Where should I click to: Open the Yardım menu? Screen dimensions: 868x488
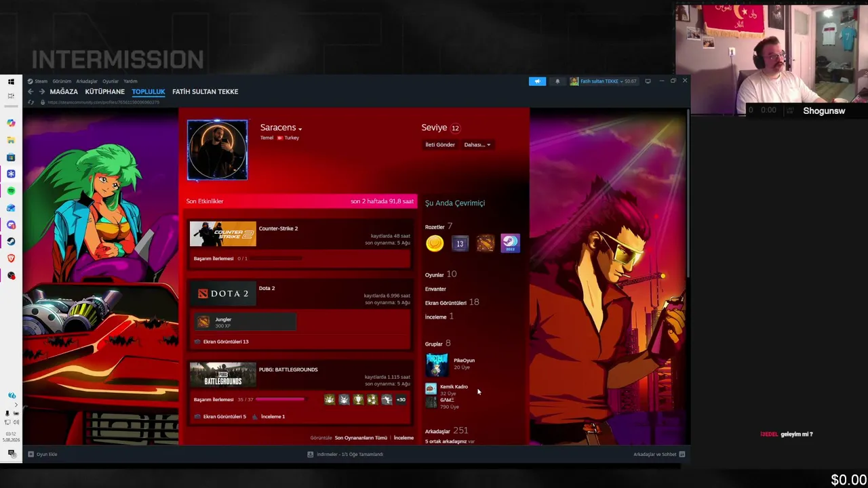coord(130,81)
